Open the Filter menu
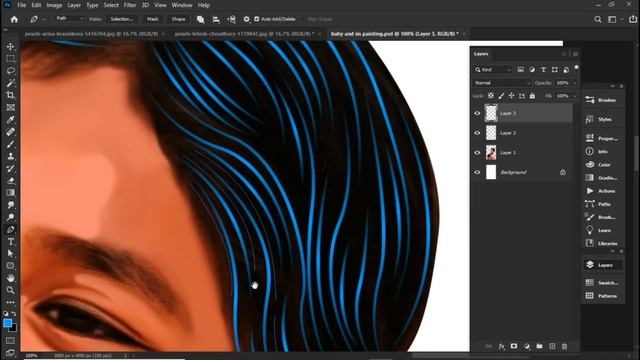This screenshot has width=640, height=360. 130,5
